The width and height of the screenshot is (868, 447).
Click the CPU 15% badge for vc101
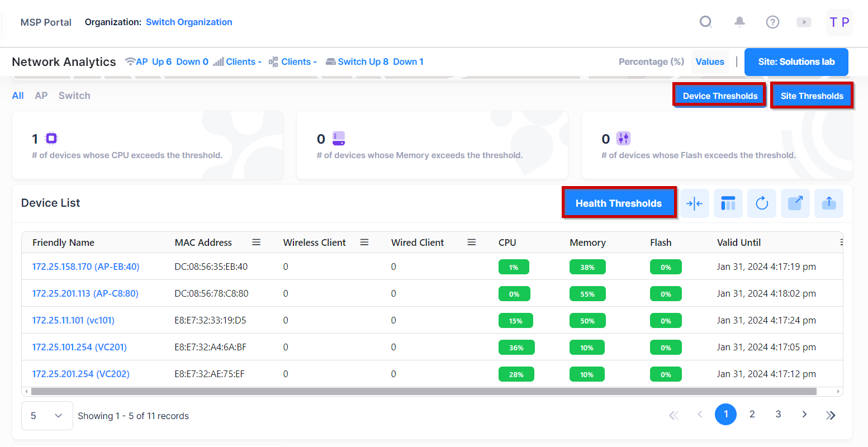516,321
